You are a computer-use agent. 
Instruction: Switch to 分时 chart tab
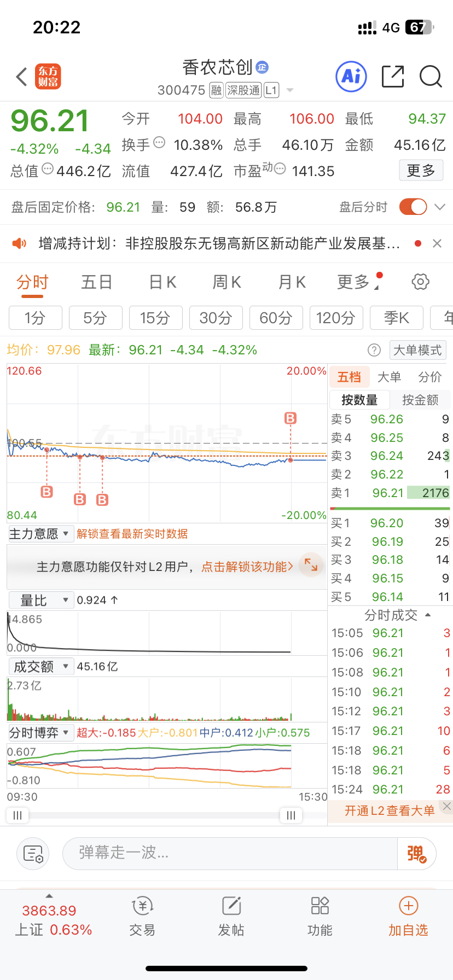[33, 282]
